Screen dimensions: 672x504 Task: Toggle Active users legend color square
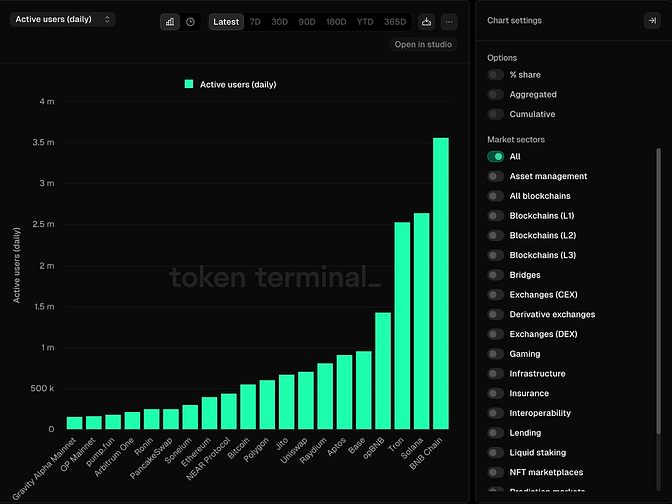tap(189, 84)
